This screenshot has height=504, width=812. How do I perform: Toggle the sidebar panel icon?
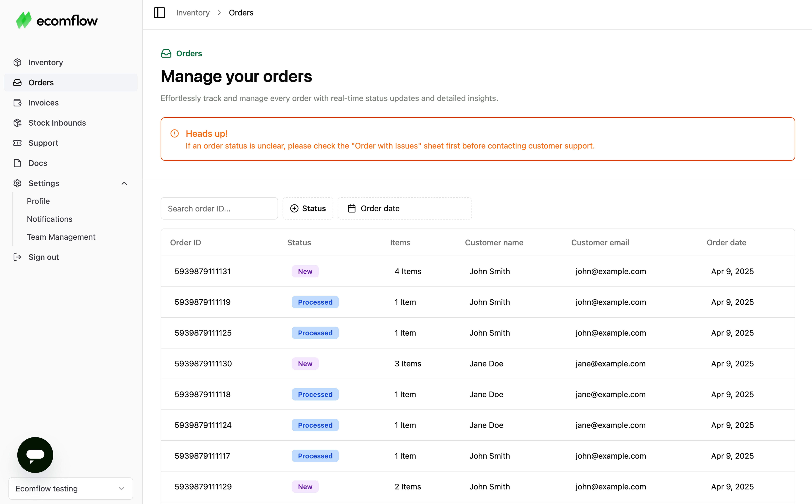click(159, 13)
